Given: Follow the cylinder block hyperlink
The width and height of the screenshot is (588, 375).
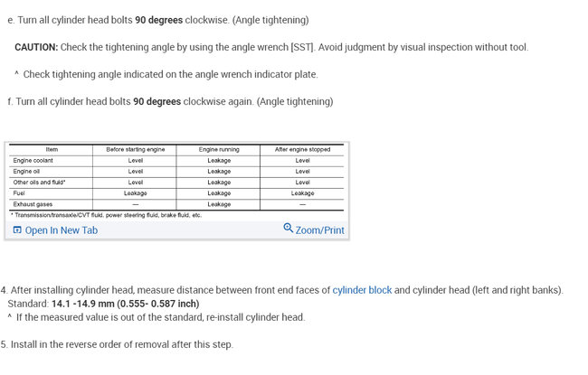Looking at the screenshot, I should pyautogui.click(x=362, y=290).
